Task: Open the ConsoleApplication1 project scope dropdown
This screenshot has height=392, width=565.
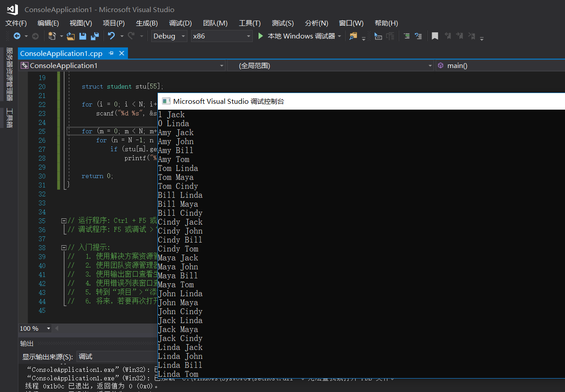Action: (x=122, y=66)
